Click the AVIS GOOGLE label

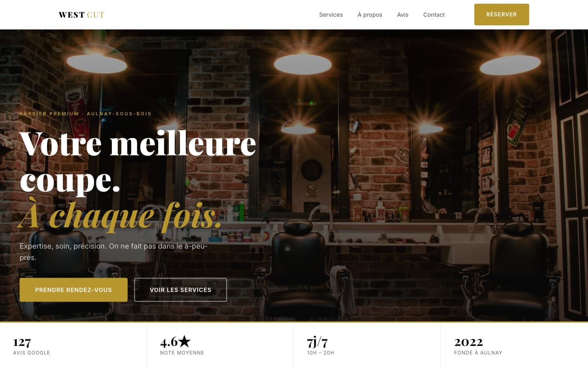[x=31, y=353]
